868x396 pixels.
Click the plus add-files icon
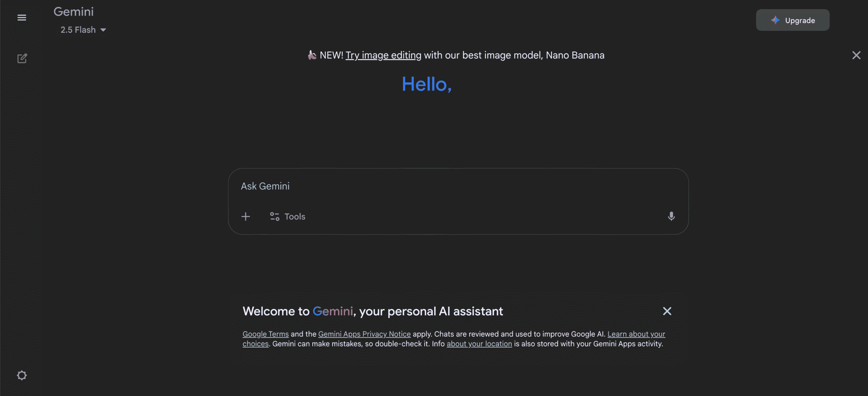245,216
